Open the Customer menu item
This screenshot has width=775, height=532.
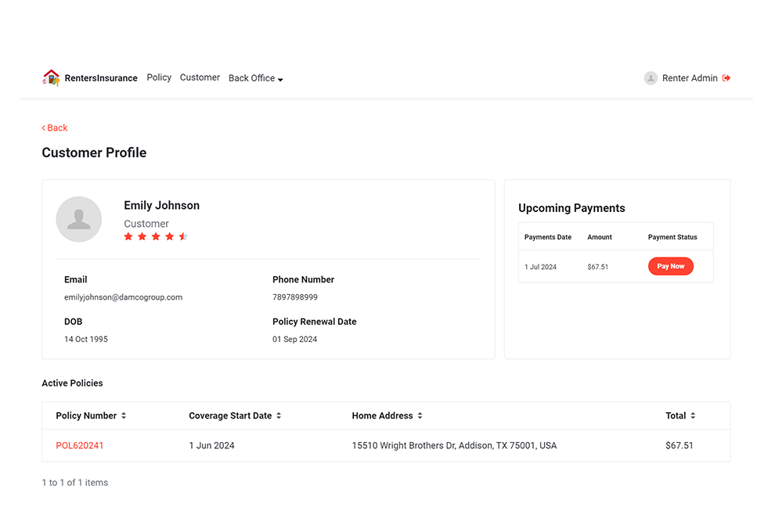coord(200,77)
